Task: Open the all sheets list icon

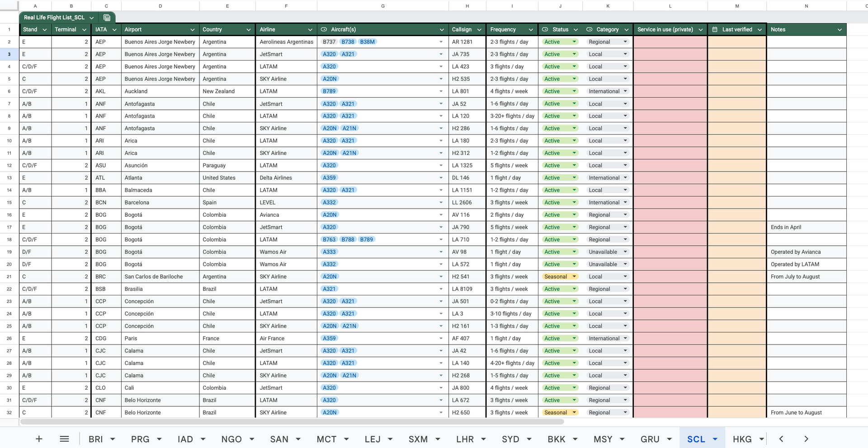Action: pos(64,439)
